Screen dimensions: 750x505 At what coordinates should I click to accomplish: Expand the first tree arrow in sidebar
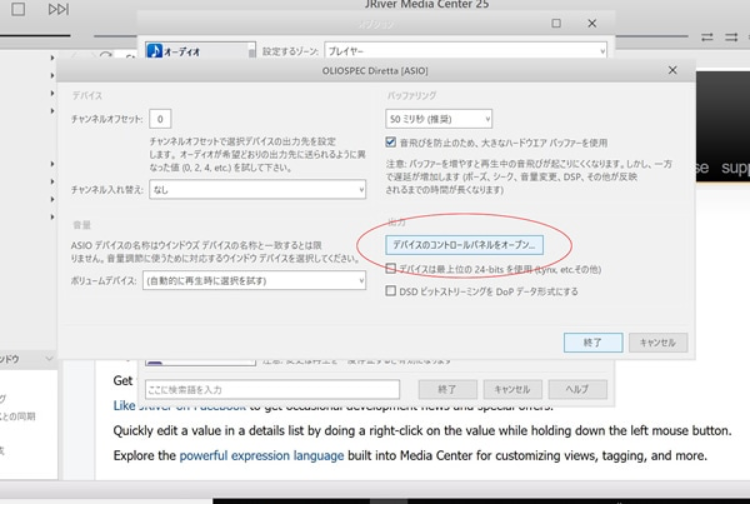tap(52, 58)
